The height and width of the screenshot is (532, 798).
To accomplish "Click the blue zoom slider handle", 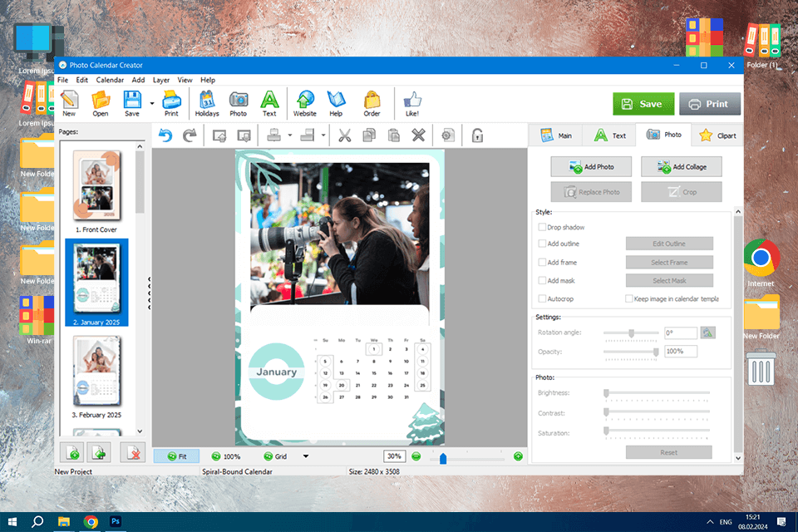I will (443, 458).
